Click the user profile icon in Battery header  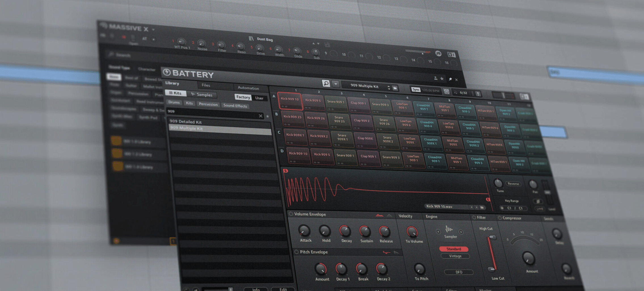point(435,78)
